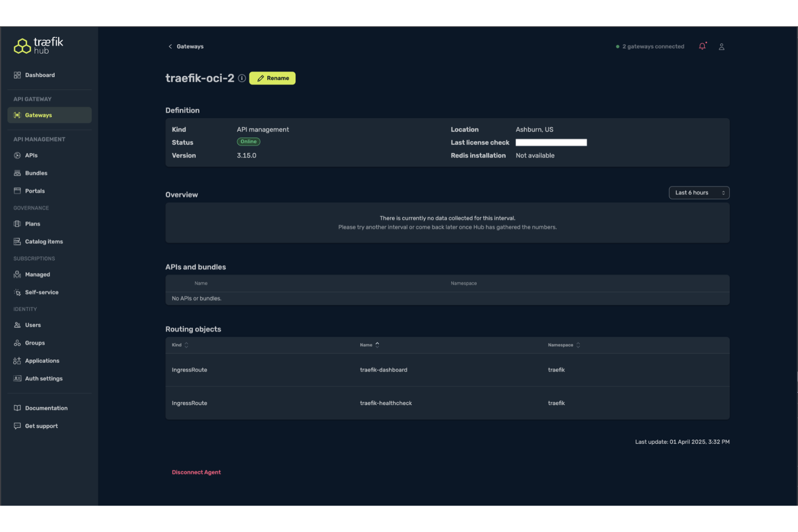Image resolution: width=798 pixels, height=532 pixels.
Task: Click Disconnect Agent link
Action: [x=196, y=472]
